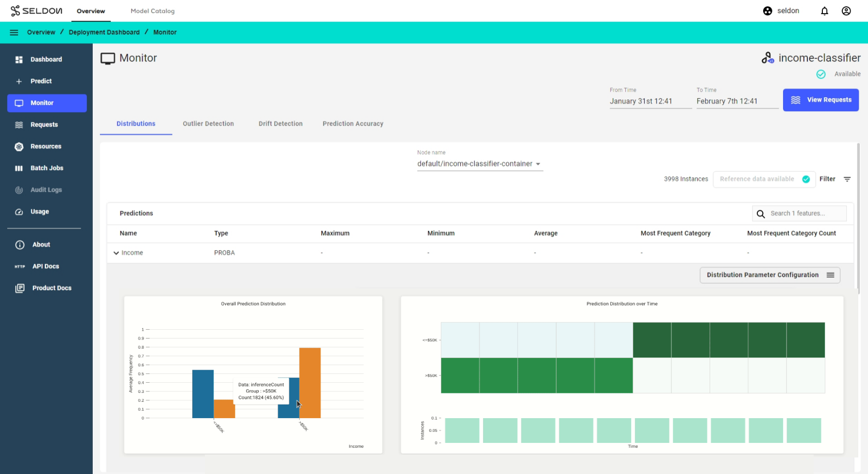Screen dimensions: 868x474
Task: Click the Reference data available chip
Action: tap(764, 179)
